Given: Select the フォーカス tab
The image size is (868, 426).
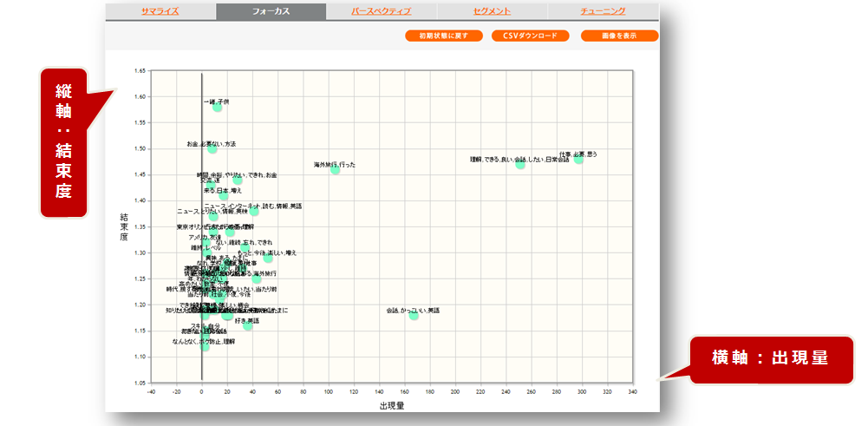Looking at the screenshot, I should (271, 11).
